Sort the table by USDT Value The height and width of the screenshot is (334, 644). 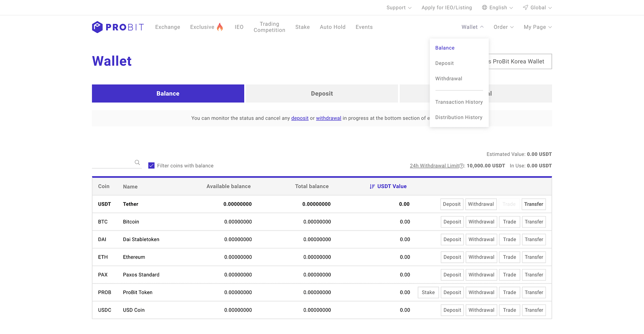(392, 186)
